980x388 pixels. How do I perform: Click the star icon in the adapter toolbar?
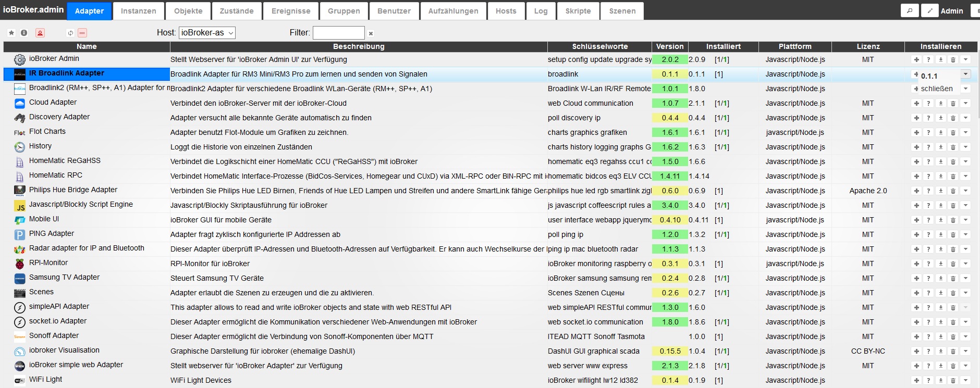(x=11, y=33)
